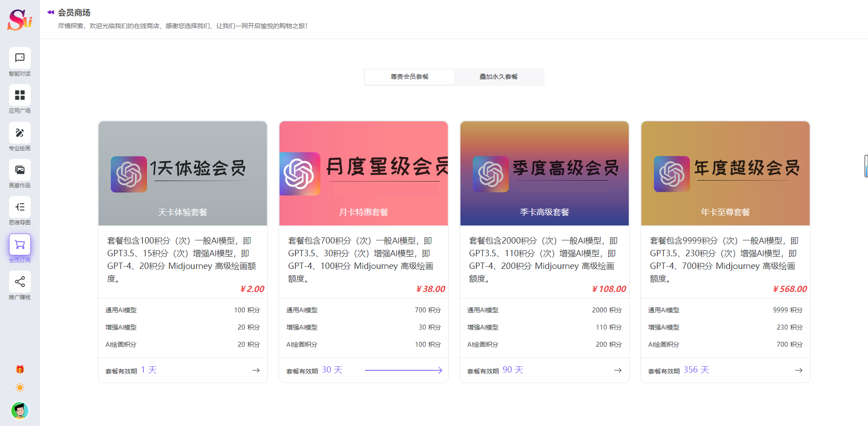Click the arrow on the 356 天 package

point(799,370)
